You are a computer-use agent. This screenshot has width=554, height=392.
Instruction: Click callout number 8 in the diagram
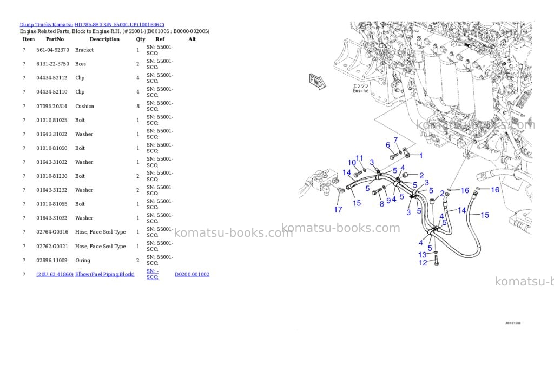381,204
